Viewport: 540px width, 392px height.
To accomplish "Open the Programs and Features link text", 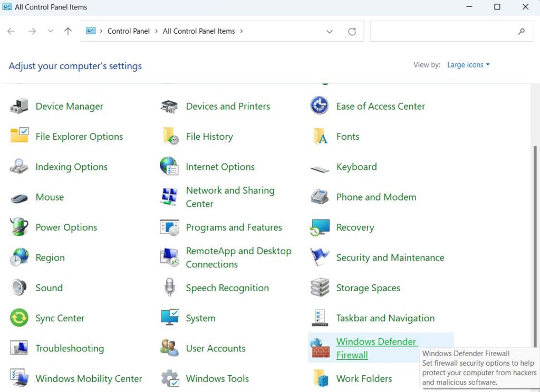I will (x=234, y=227).
